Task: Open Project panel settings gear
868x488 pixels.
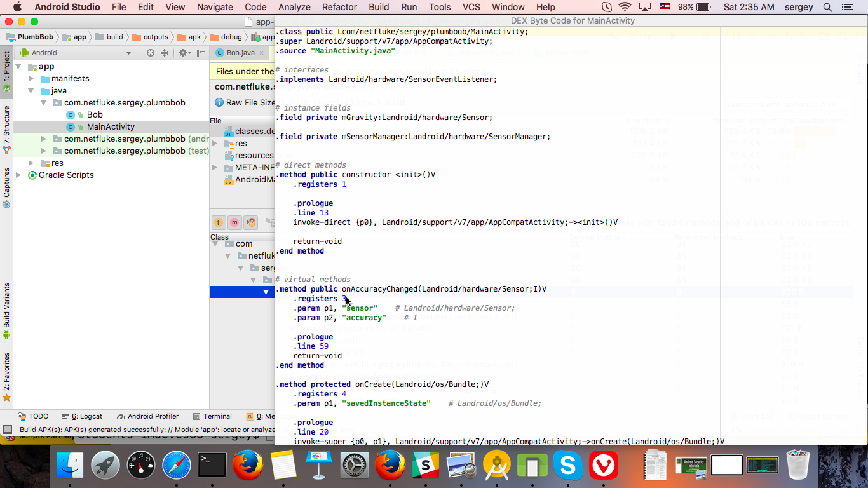Action: pos(183,53)
